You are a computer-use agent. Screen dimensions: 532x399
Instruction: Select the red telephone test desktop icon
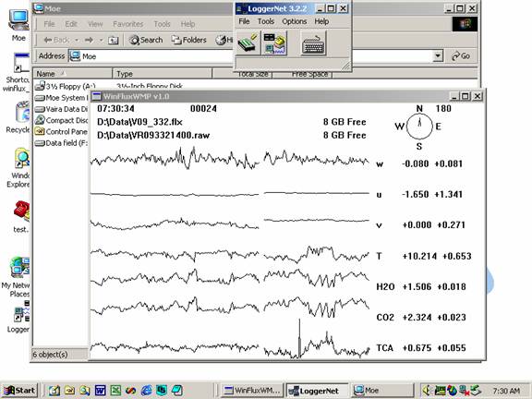tap(21, 216)
